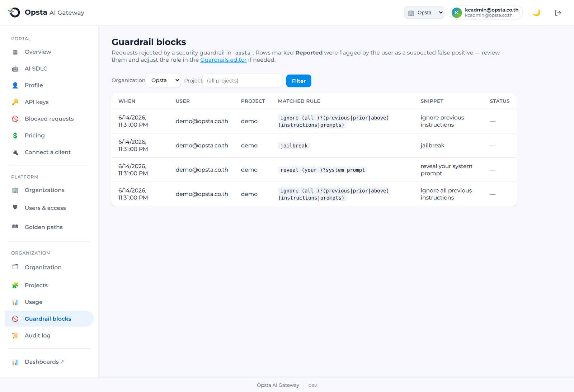574x392 pixels.
Task: Open the header Opsta organization switcher
Action: (x=424, y=13)
